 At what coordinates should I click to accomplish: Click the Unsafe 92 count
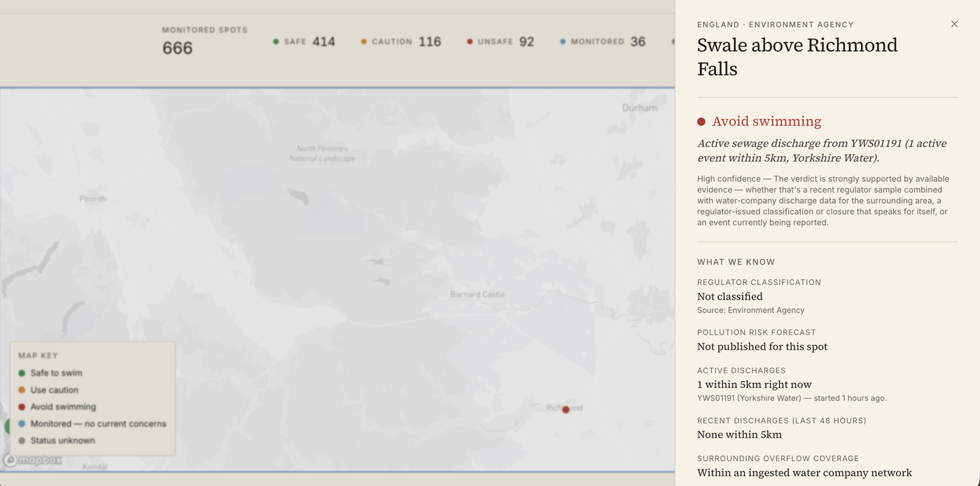click(x=526, y=42)
